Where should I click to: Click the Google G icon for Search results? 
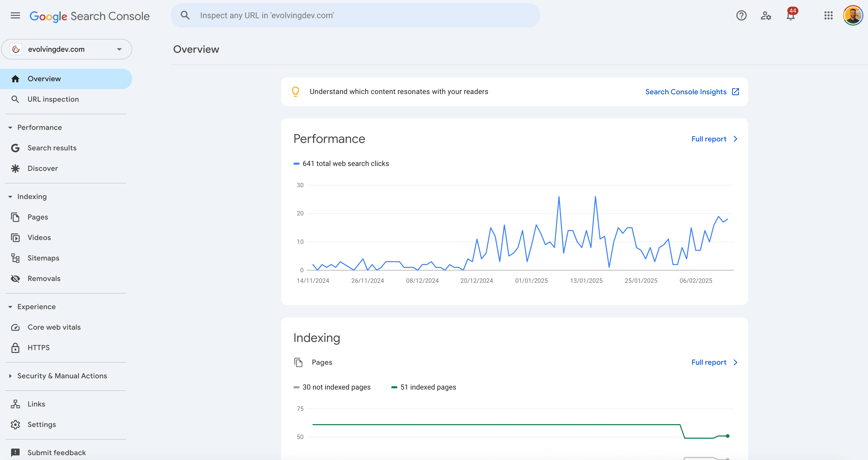click(15, 148)
